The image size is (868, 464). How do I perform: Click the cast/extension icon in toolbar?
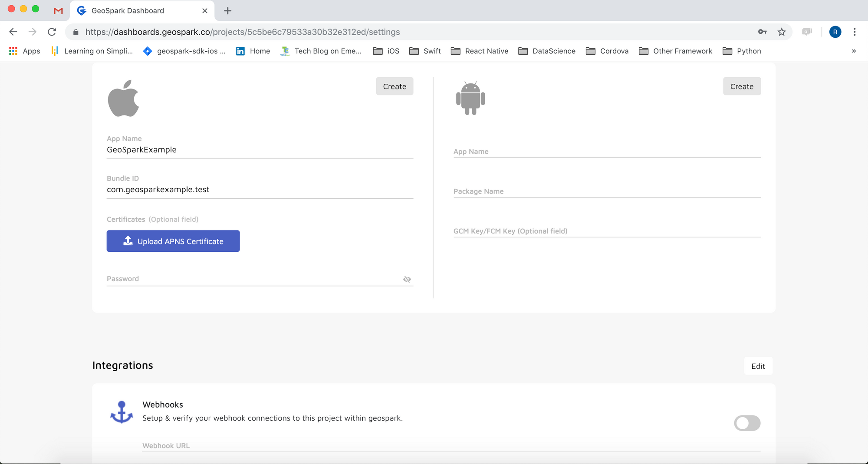807,32
